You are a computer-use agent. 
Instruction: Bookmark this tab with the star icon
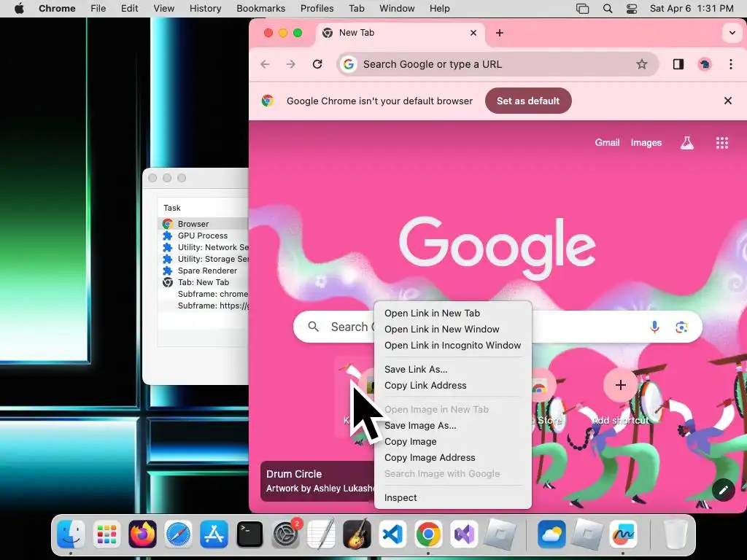[642, 64]
